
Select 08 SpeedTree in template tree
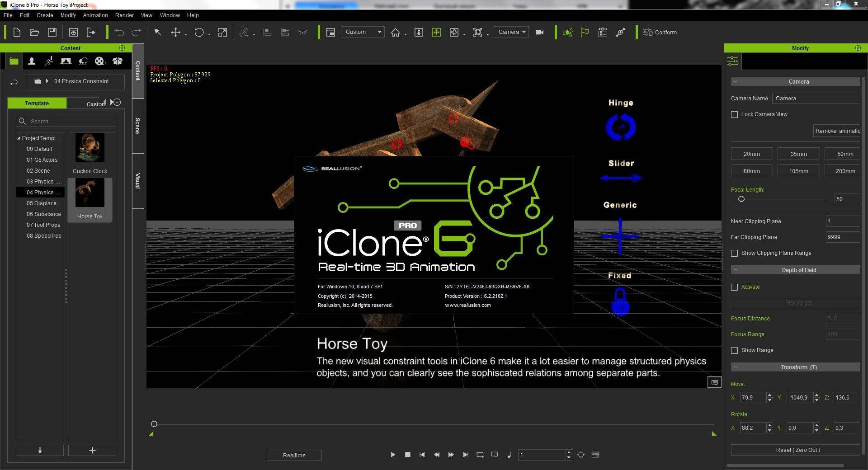[44, 236]
